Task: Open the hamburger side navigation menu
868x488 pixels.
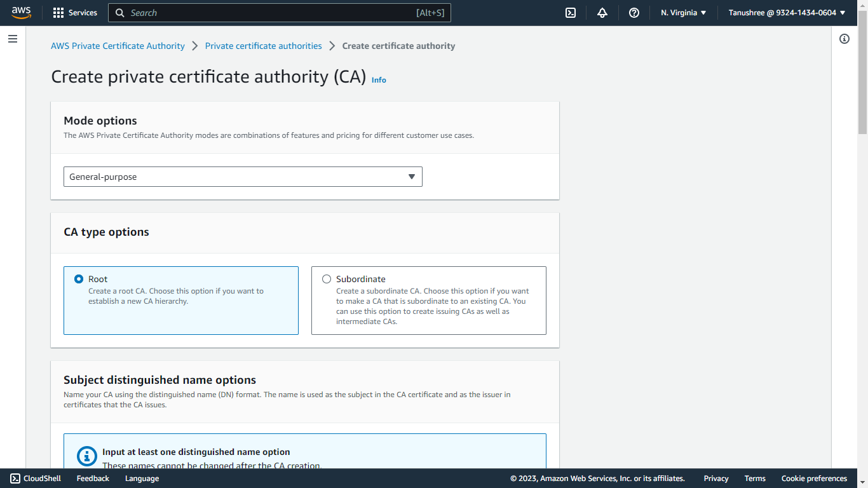Action: pos(13,39)
